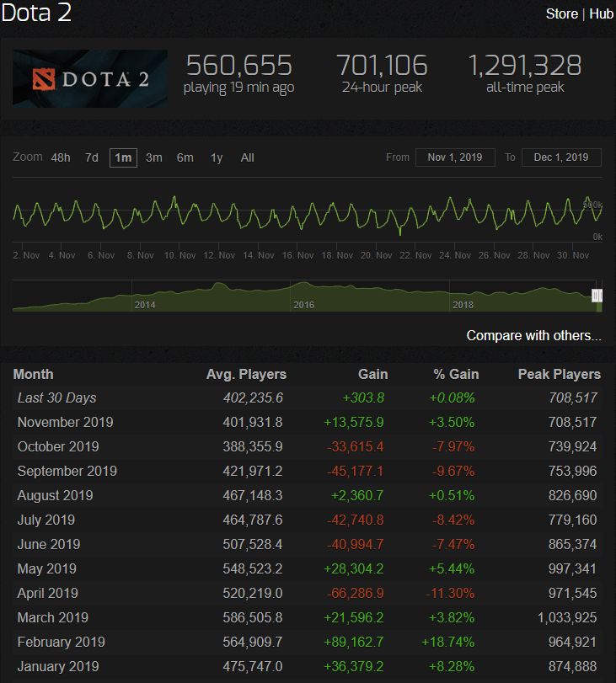Click the Dota 2 page title

coord(36,12)
